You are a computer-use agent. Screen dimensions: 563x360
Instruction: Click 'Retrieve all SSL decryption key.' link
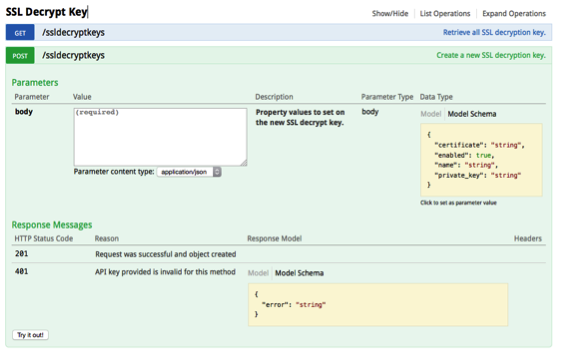[x=494, y=32]
